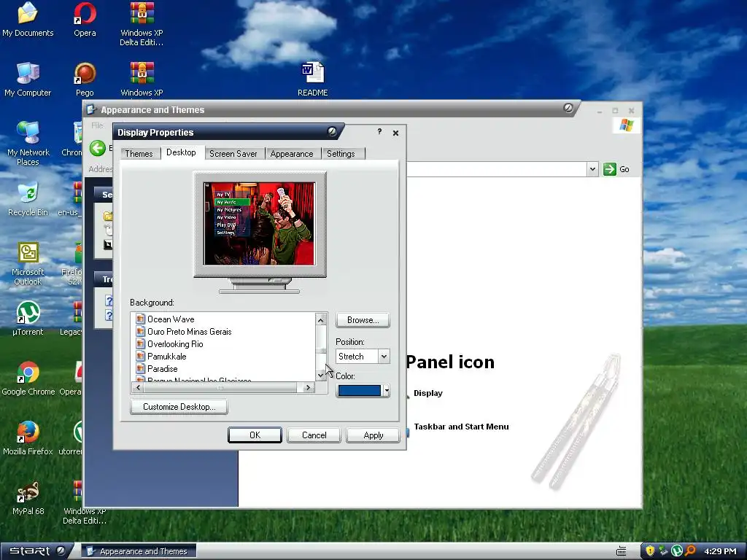747x560 pixels.
Task: Open README document on desktop
Action: 312,79
